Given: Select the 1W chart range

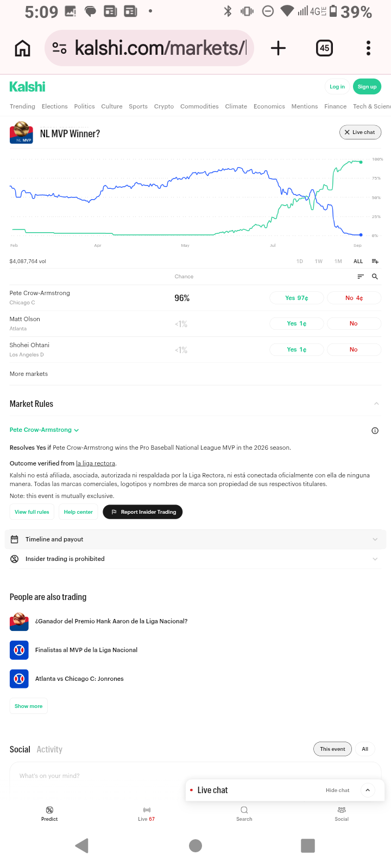Looking at the screenshot, I should pos(319,261).
